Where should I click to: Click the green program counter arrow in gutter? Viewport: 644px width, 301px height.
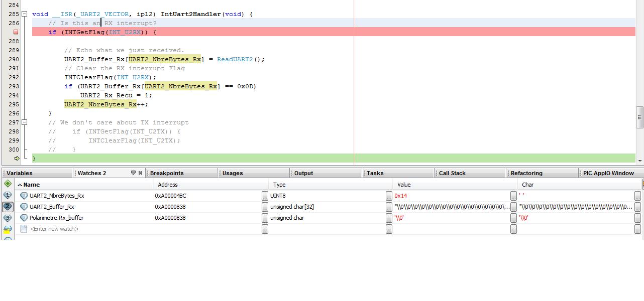[x=17, y=159]
